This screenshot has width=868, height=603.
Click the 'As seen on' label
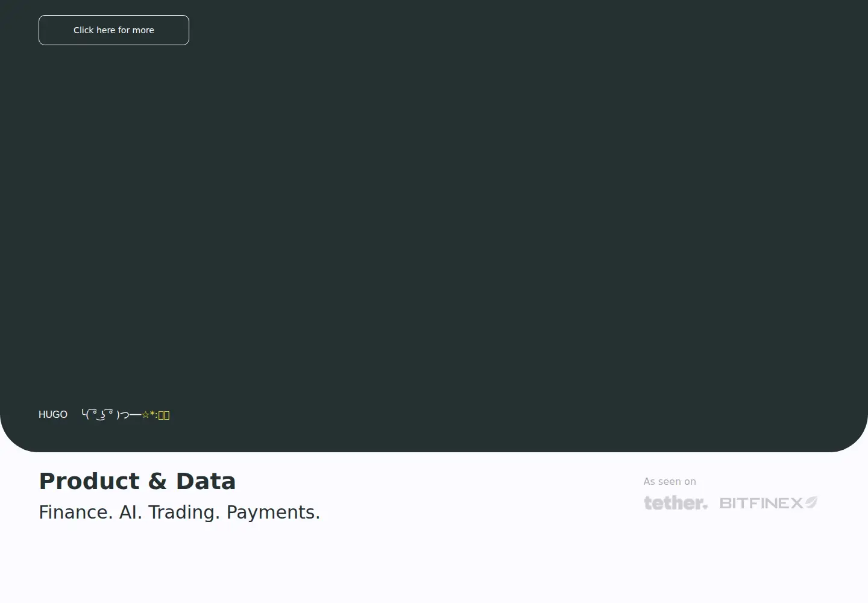tap(670, 481)
